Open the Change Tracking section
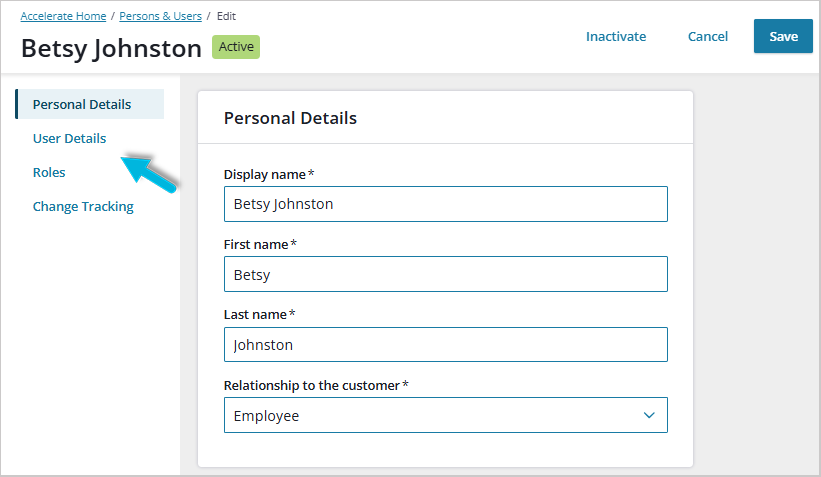Screen dimensions: 821x477 [x=83, y=206]
